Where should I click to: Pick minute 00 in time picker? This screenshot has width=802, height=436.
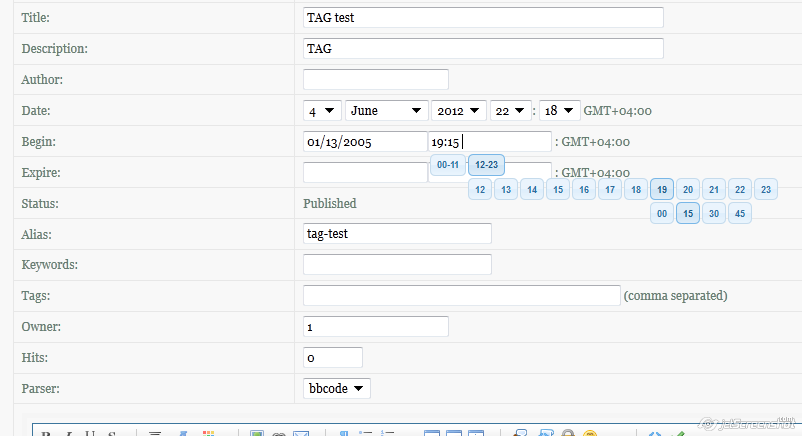coord(662,213)
